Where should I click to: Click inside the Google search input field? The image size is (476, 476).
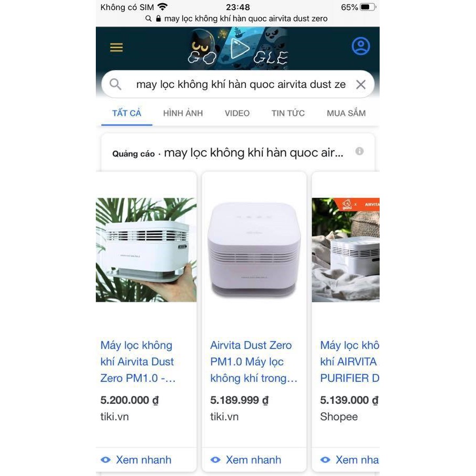pos(241,84)
